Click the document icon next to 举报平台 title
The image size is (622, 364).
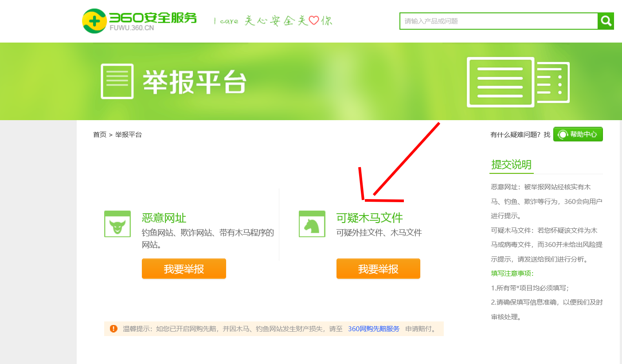pos(117,81)
